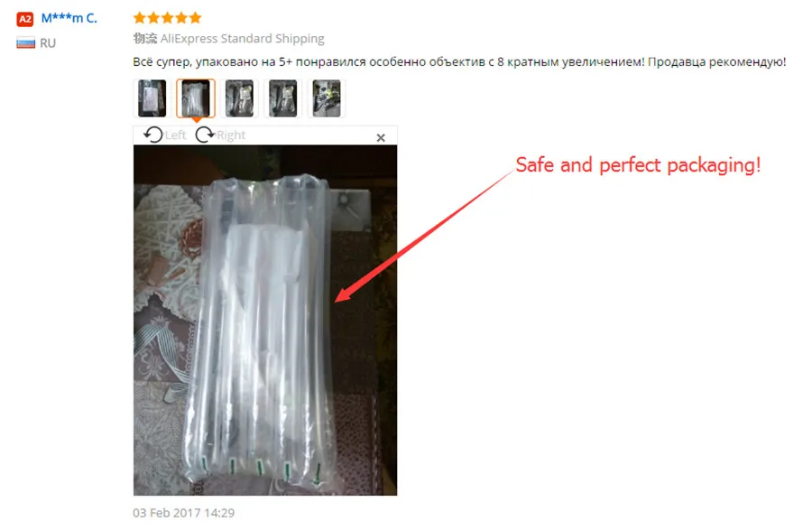Click the AliExpress Standard Shipping text
The width and height of the screenshot is (812, 531).
(243, 38)
